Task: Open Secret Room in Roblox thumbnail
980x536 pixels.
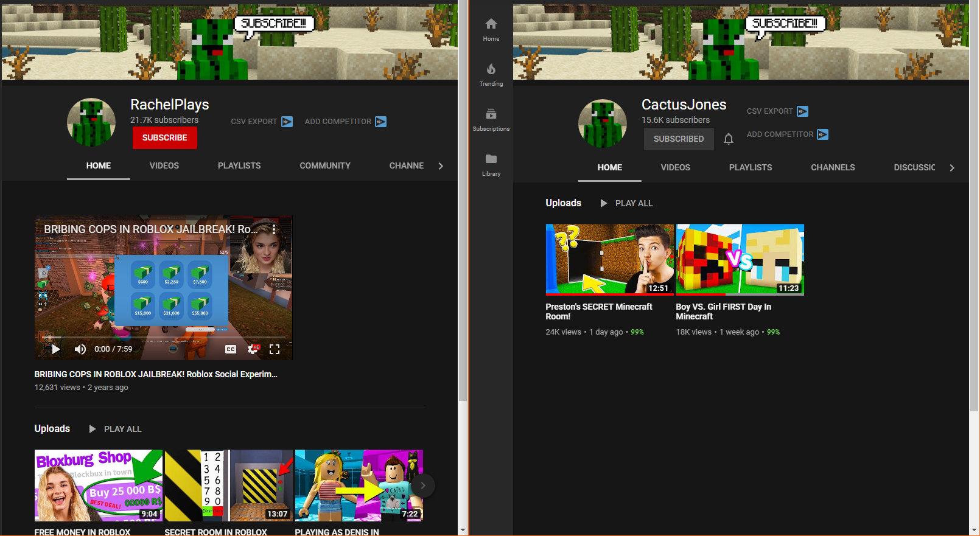Action: [x=229, y=486]
